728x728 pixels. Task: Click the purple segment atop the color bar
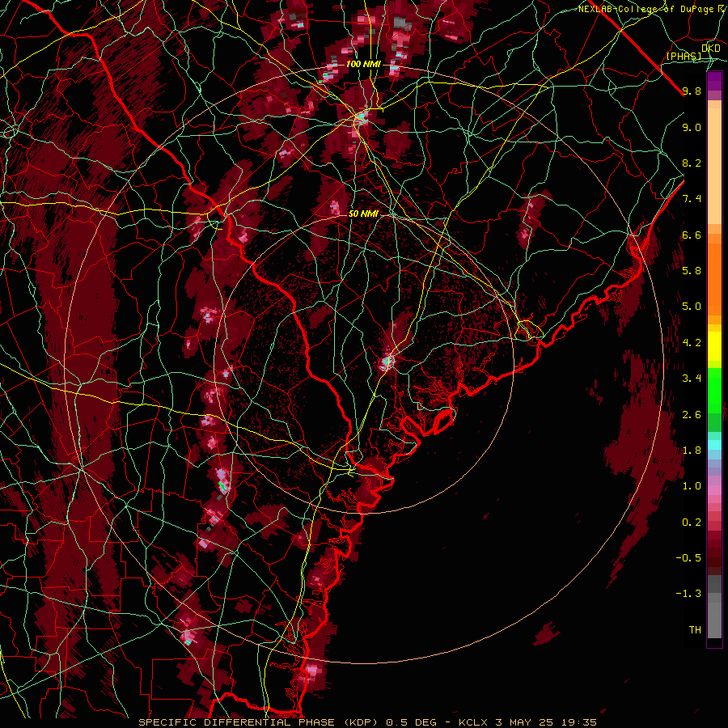(714, 81)
